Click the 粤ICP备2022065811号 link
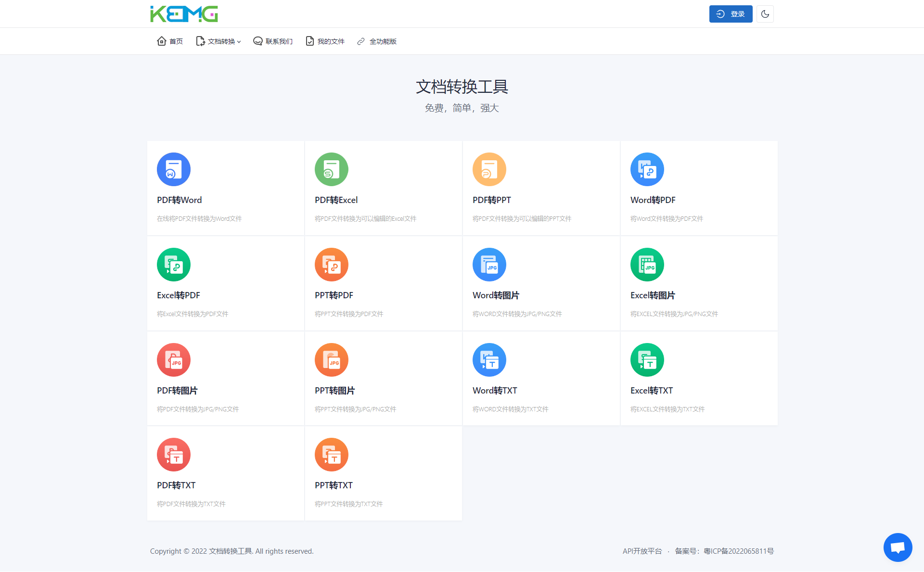Screen dimensions: 924x572 [x=738, y=551]
